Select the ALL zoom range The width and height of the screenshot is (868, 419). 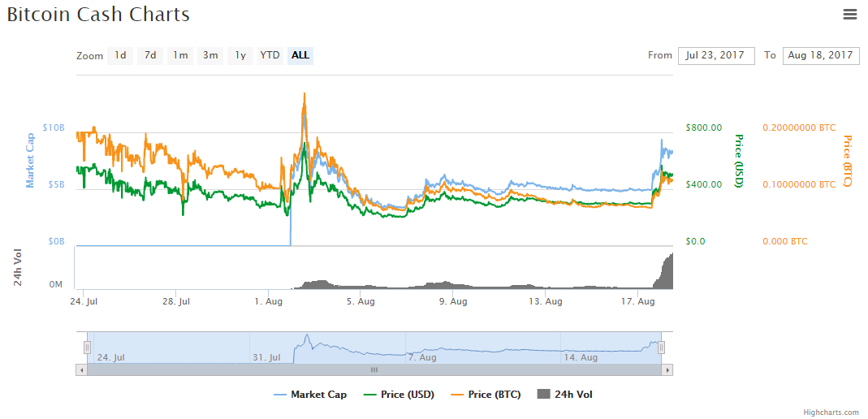pos(300,55)
